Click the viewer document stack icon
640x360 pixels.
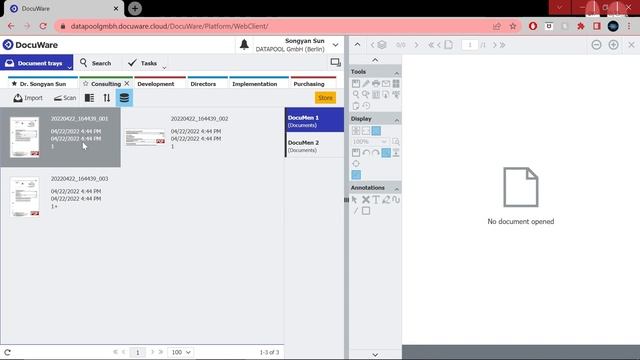[x=382, y=45]
